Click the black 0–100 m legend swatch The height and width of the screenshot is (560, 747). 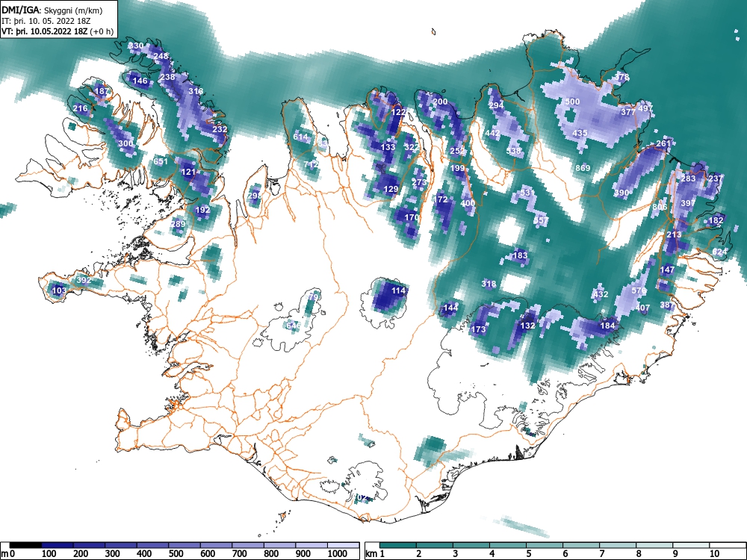[25, 545]
